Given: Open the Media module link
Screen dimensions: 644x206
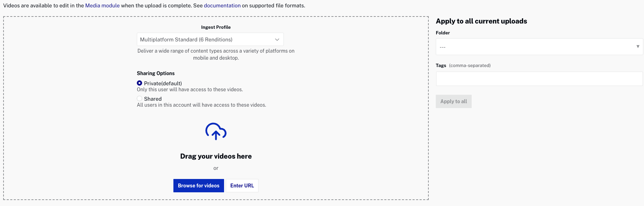Looking at the screenshot, I should (102, 6).
